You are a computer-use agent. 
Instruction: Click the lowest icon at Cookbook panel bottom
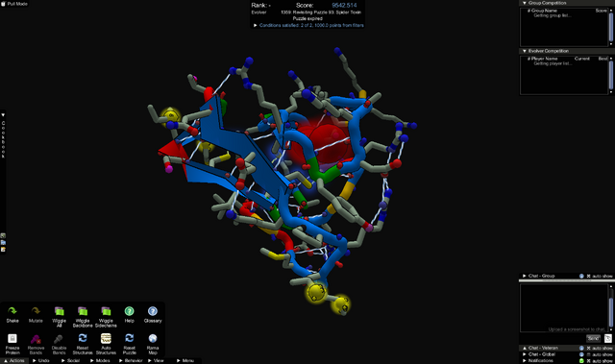(3, 249)
